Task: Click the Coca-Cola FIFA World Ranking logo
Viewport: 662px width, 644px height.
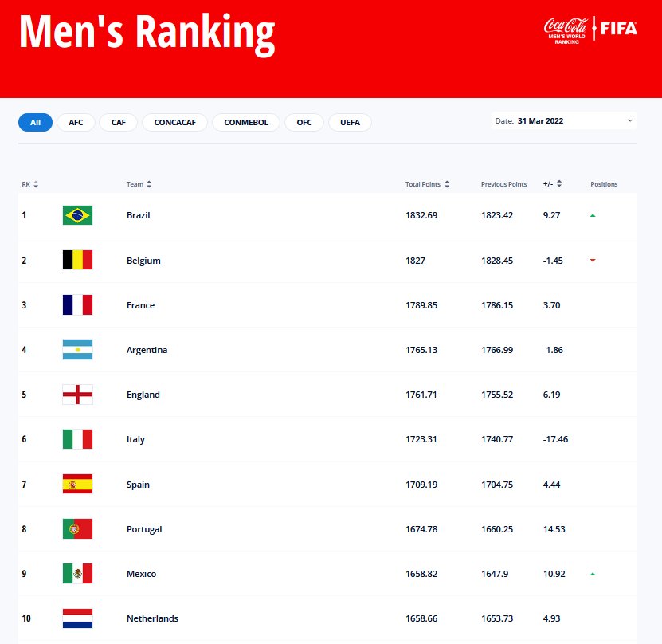Action: tap(590, 30)
